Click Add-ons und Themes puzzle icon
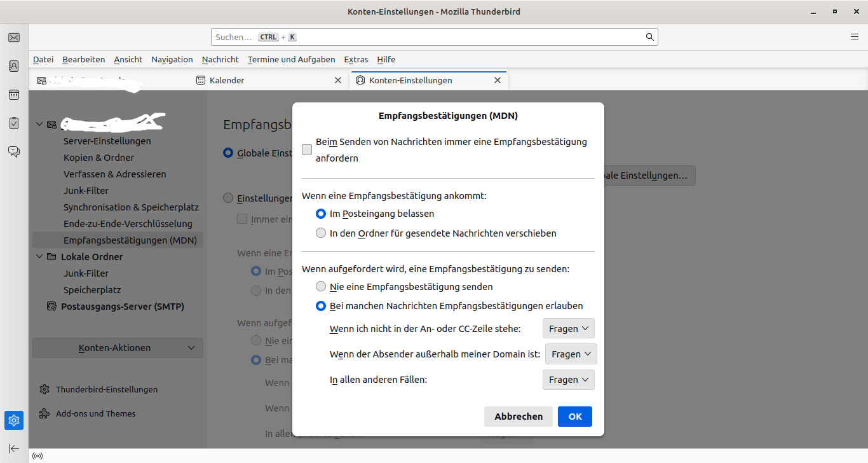The height and width of the screenshot is (463, 868). (x=44, y=413)
